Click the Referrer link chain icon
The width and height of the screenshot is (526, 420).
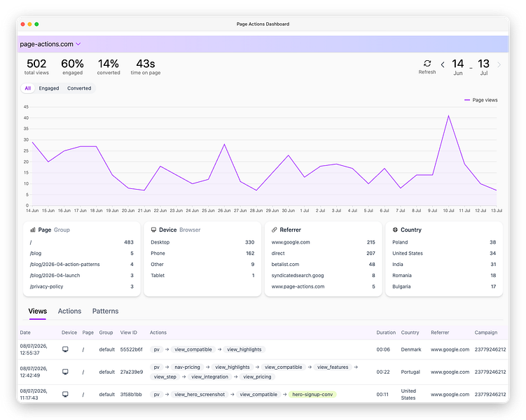(275, 230)
